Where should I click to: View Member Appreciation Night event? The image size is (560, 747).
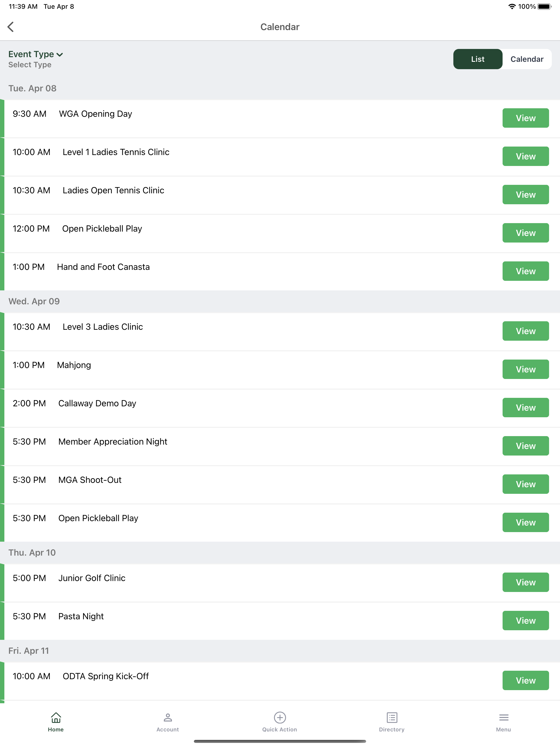click(526, 446)
